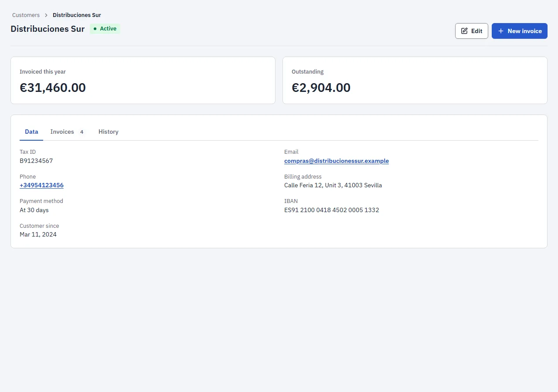Viewport: 558px width, 392px height.
Task: Click the Distribuciones Sur page heading
Action: tap(48, 29)
